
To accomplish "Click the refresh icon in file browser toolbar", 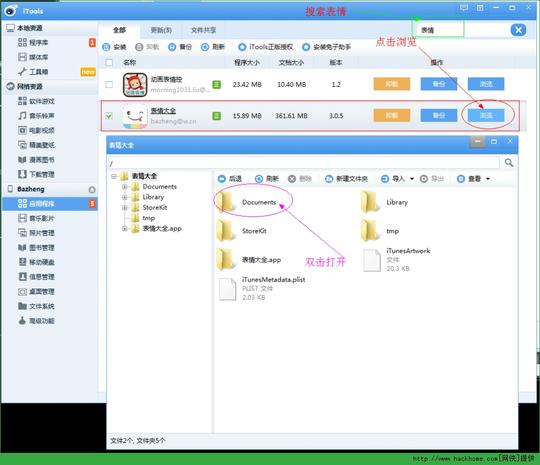I will (x=259, y=179).
